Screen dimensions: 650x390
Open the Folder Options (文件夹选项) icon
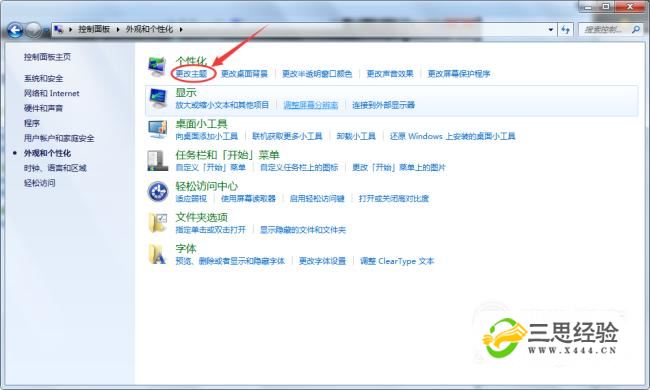(x=158, y=223)
